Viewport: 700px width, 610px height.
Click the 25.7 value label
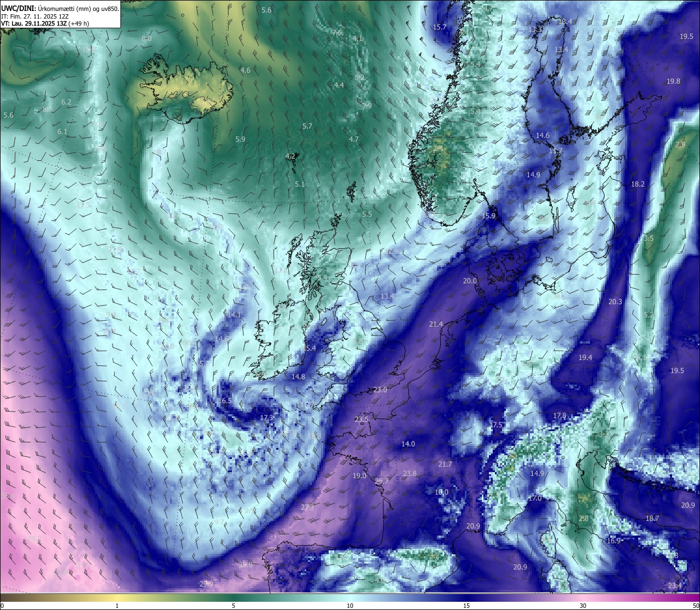(x=382, y=481)
